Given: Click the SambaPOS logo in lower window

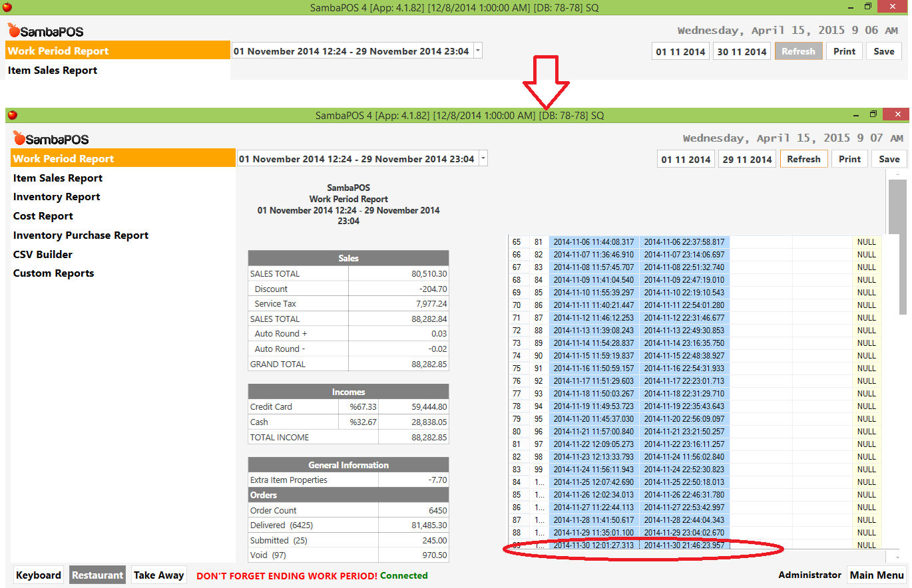Looking at the screenshot, I should tap(51, 139).
